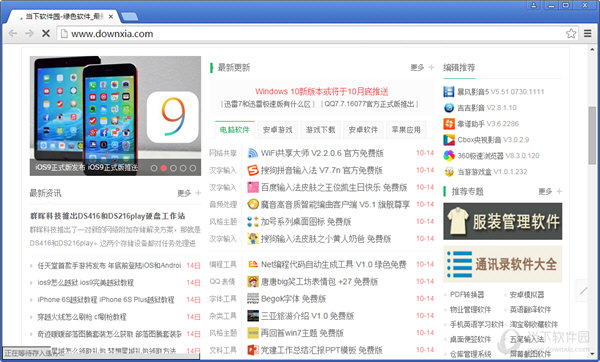Click the 编程工具 category label
Image resolution: width=600 pixels, height=362 pixels.
point(223,264)
